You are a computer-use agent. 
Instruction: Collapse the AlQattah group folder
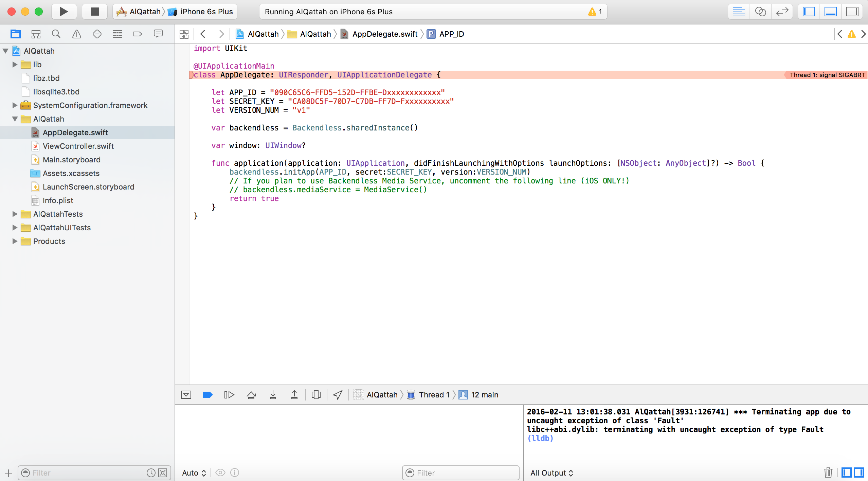(x=15, y=119)
